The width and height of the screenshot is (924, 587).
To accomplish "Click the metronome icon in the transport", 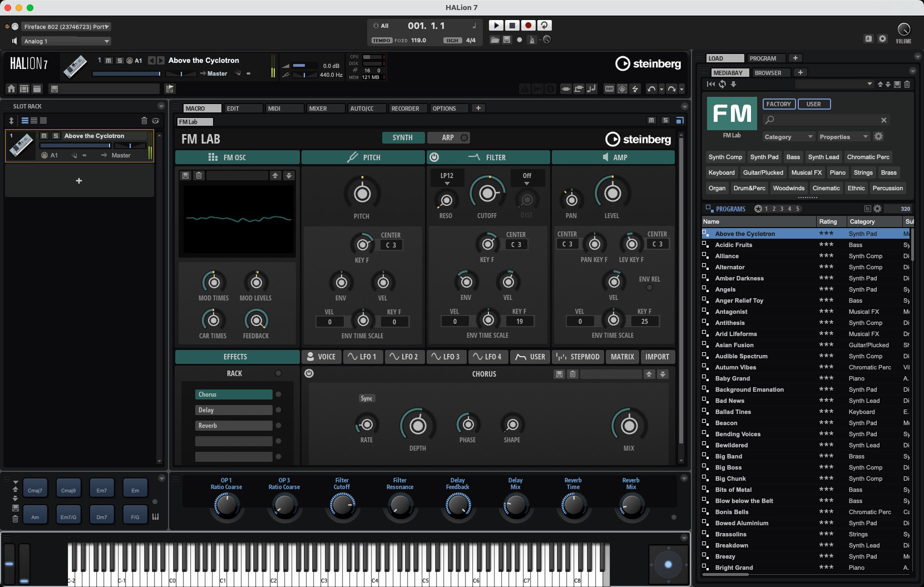I will 532,40.
